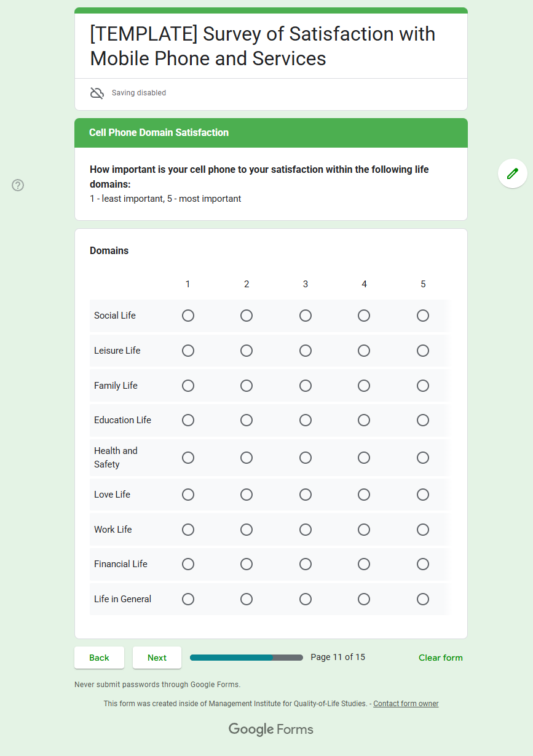Click the page progress bar
Image resolution: width=533 pixels, height=756 pixels.
tap(246, 658)
